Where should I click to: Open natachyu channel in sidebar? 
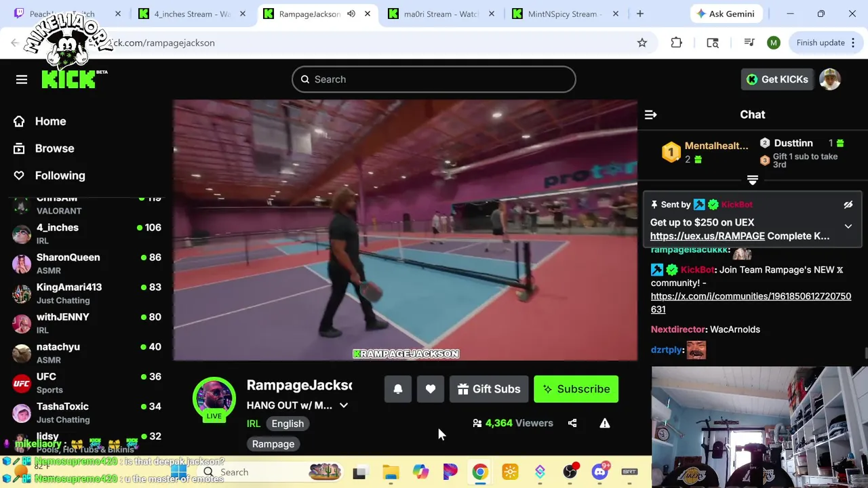87,353
